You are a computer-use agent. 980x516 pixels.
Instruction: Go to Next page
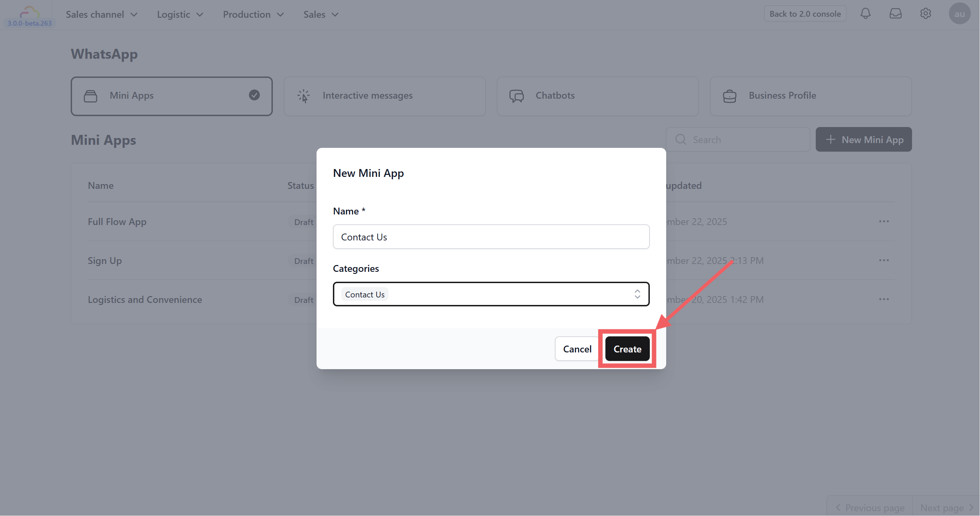tap(946, 507)
